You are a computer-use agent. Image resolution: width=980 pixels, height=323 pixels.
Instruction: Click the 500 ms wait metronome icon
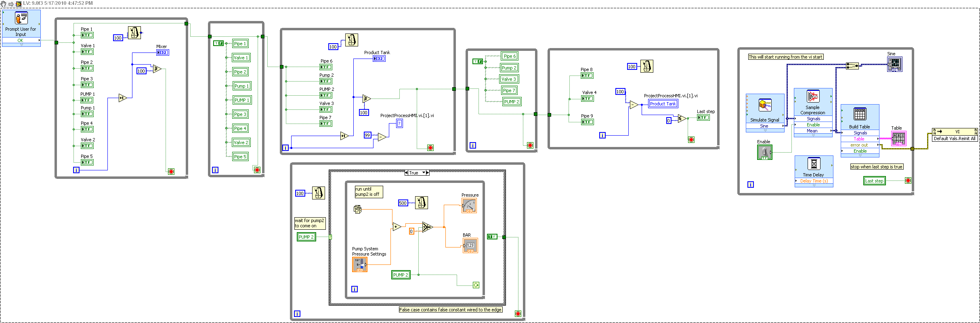click(x=421, y=203)
